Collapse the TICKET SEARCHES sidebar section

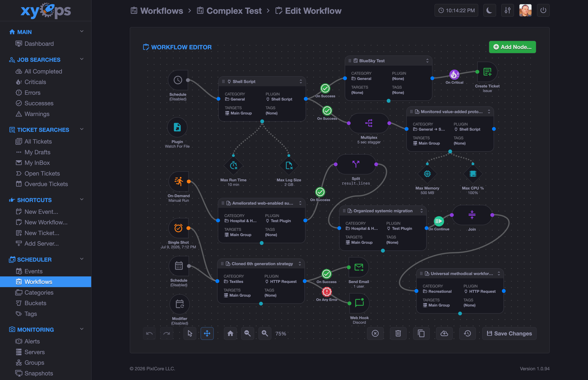point(82,129)
